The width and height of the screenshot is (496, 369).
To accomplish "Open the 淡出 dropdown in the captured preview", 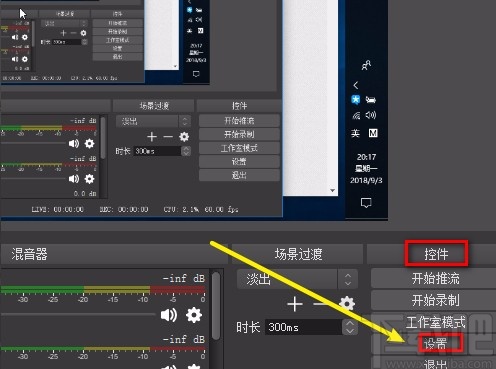I will pyautogui.click(x=153, y=121).
